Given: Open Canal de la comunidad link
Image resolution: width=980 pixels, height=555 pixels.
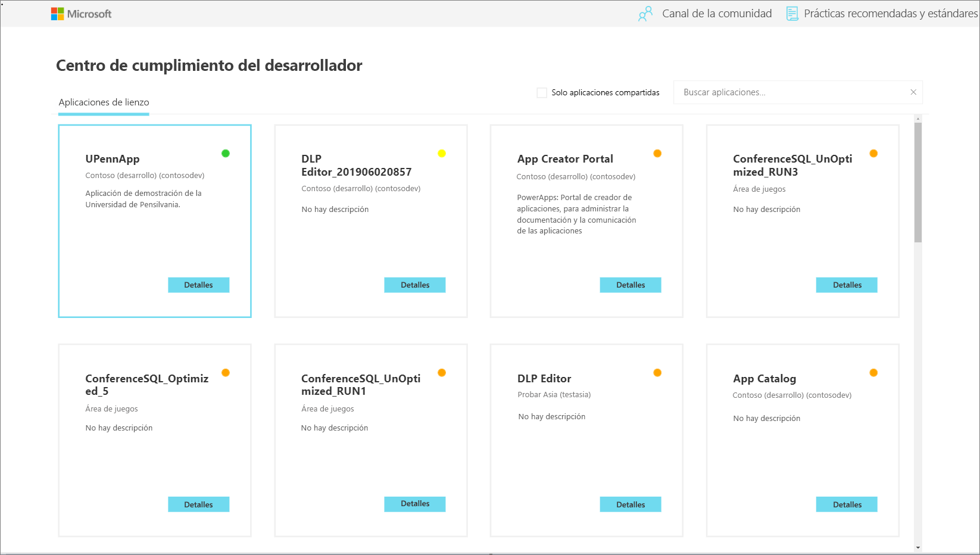Looking at the screenshot, I should [717, 14].
